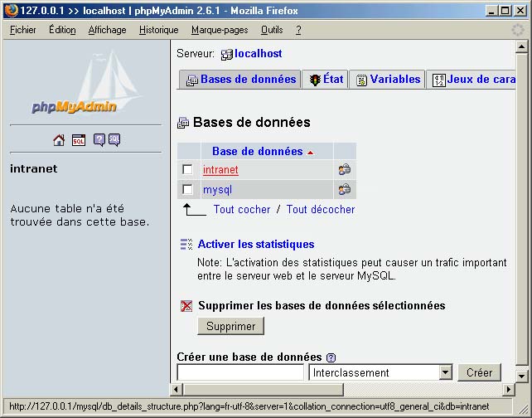Check privileges icon for mysql database
The width and height of the screenshot is (532, 418).
coord(345,189)
